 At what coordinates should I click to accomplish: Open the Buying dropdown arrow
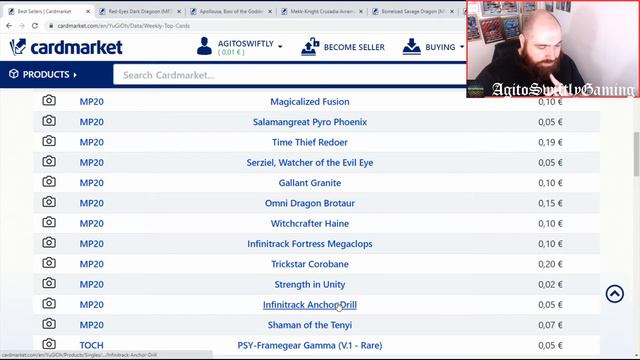click(x=462, y=47)
